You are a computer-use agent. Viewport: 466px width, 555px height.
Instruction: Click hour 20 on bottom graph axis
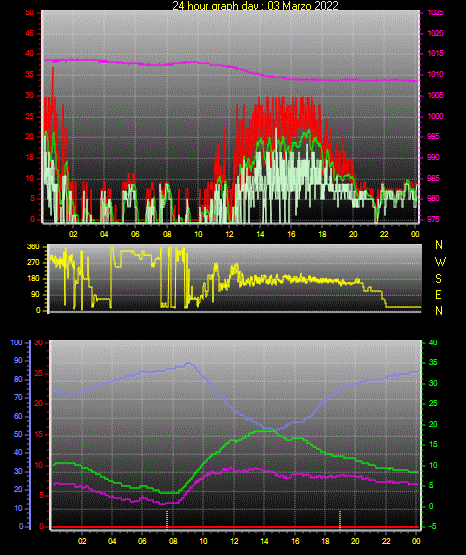pos(355,541)
